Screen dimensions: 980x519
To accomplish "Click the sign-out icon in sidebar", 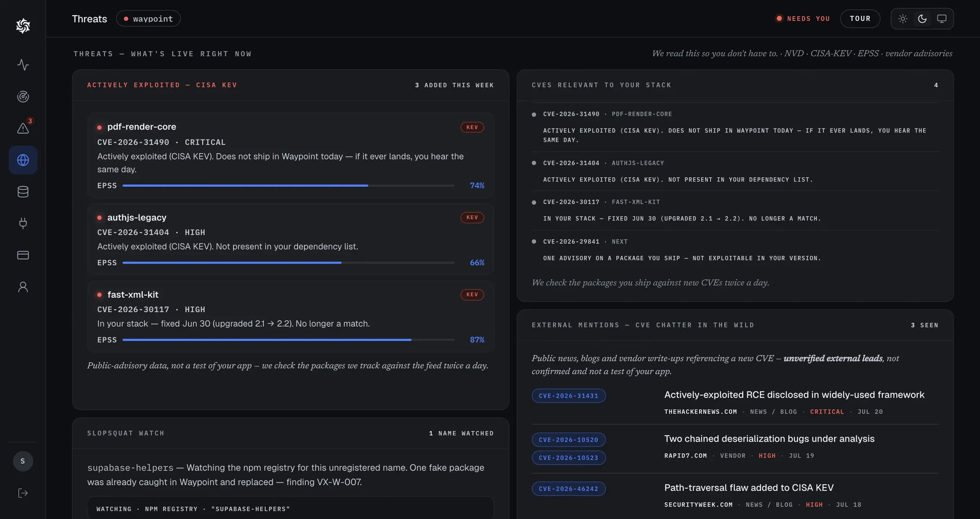I will pos(23,493).
